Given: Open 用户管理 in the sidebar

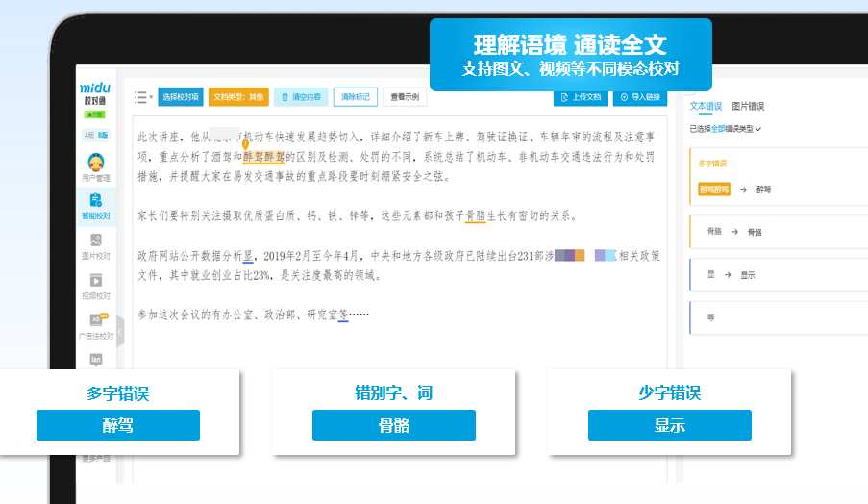Looking at the screenshot, I should tap(95, 167).
